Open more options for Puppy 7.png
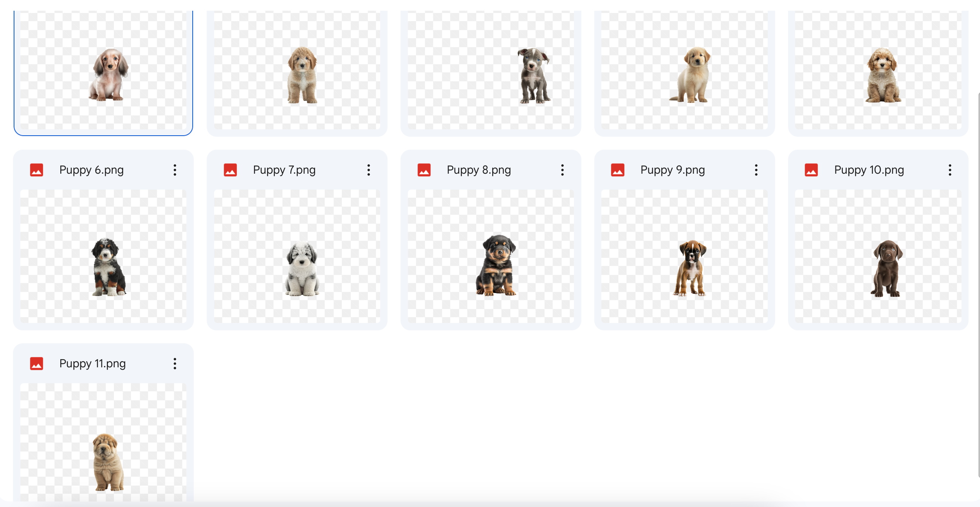The height and width of the screenshot is (507, 980). point(368,170)
